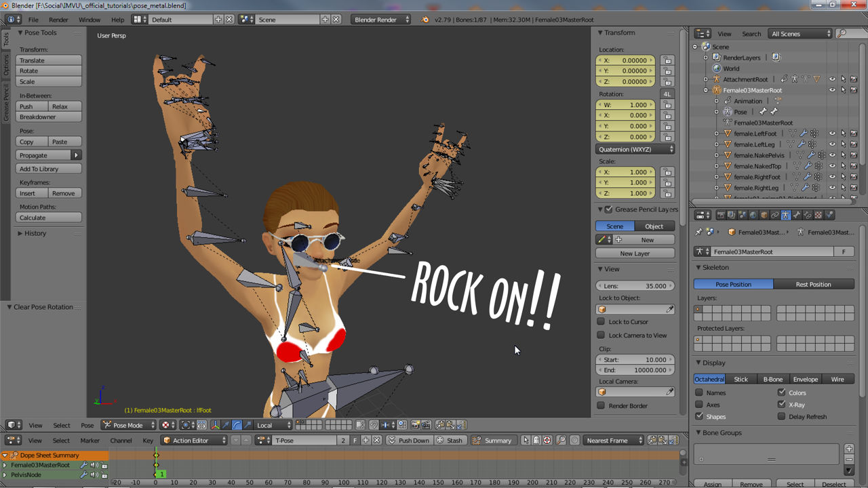Enable the Axes display checkbox
The width and height of the screenshot is (868, 488).
point(699,405)
